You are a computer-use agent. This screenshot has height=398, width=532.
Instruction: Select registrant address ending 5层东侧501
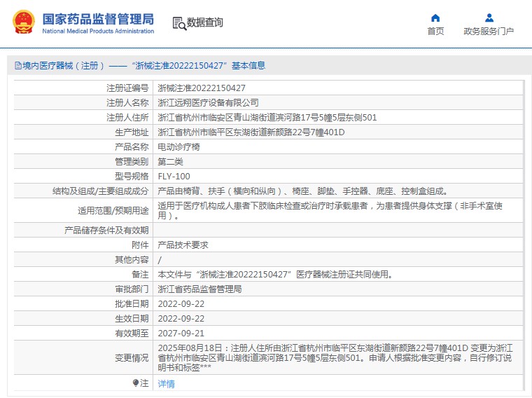pyautogui.click(x=267, y=118)
